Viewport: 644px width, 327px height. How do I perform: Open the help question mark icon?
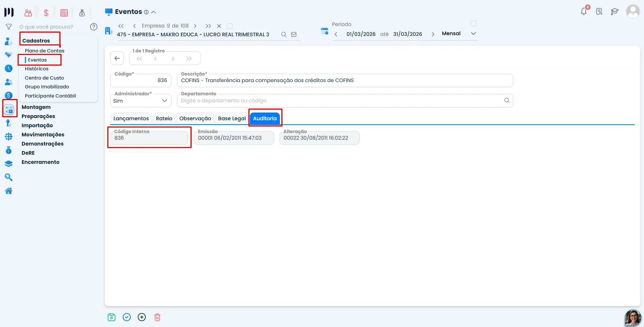tap(94, 27)
